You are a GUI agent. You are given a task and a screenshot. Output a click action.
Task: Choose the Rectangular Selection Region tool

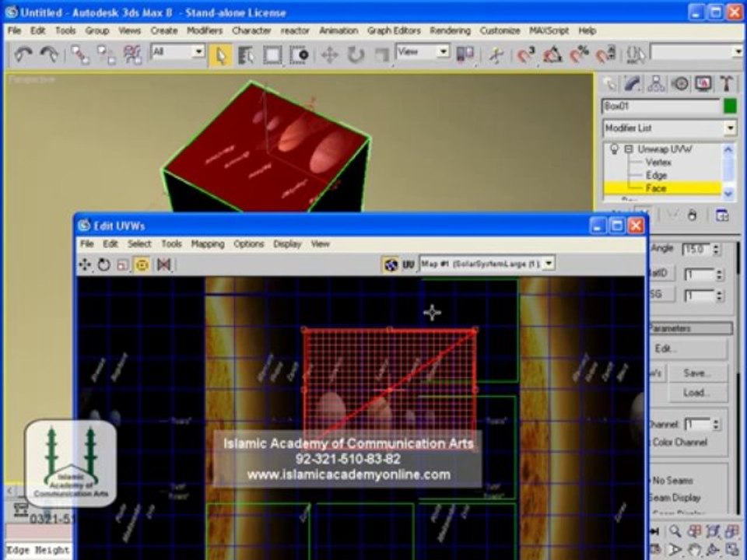click(272, 55)
